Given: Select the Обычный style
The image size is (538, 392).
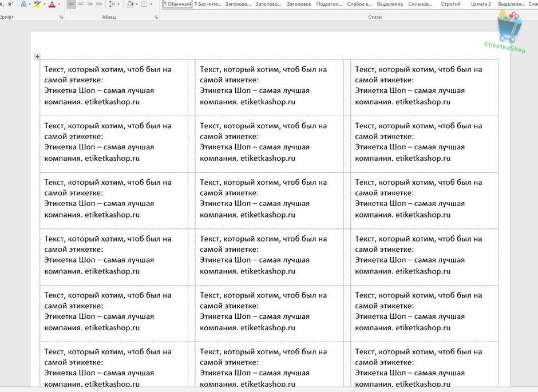Looking at the screenshot, I should 177,4.
